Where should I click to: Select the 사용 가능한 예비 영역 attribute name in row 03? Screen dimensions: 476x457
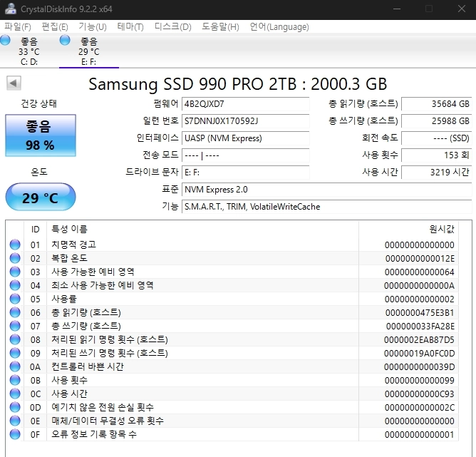(x=93, y=272)
